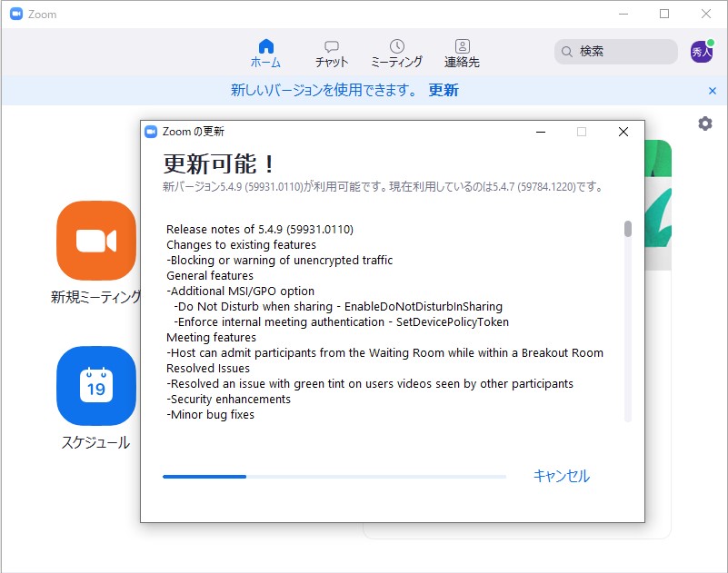Start a 新規ミーティング with the orange camera icon
Image resolution: width=728 pixels, height=573 pixels.
[95, 242]
